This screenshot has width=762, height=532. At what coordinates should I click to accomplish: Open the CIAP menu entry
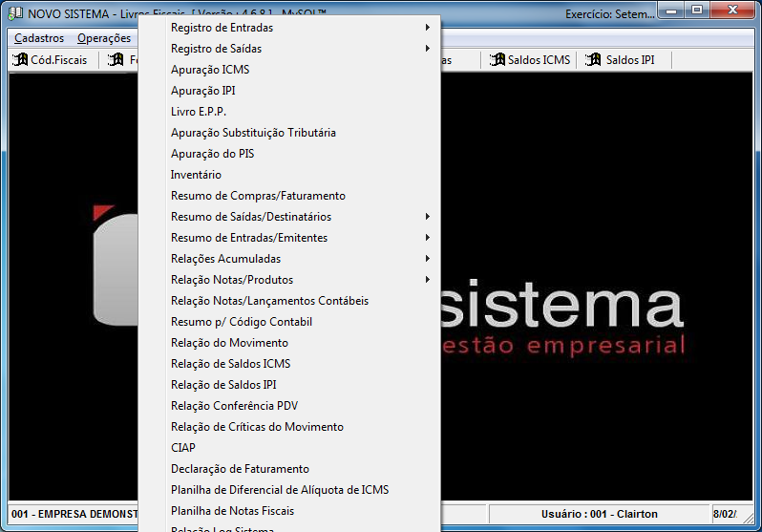point(289,447)
